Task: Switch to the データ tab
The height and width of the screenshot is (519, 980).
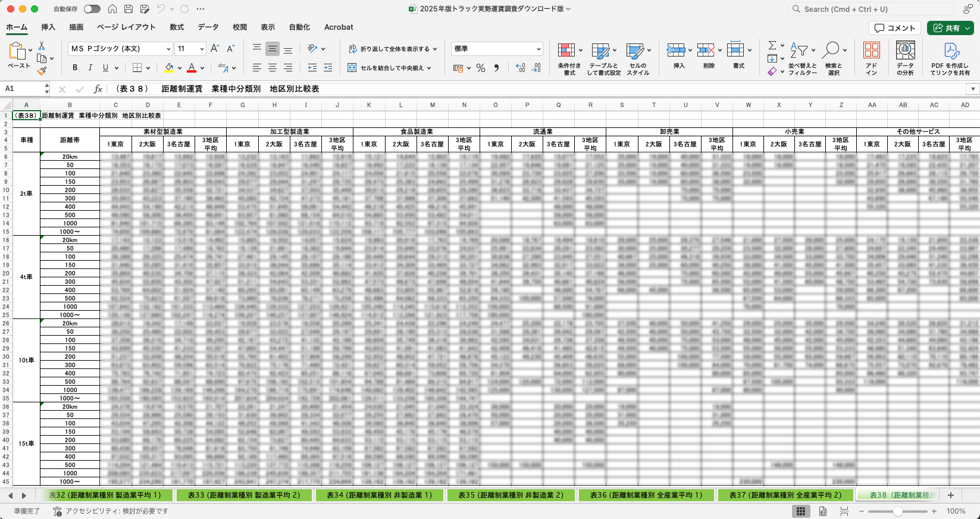Action: 208,27
